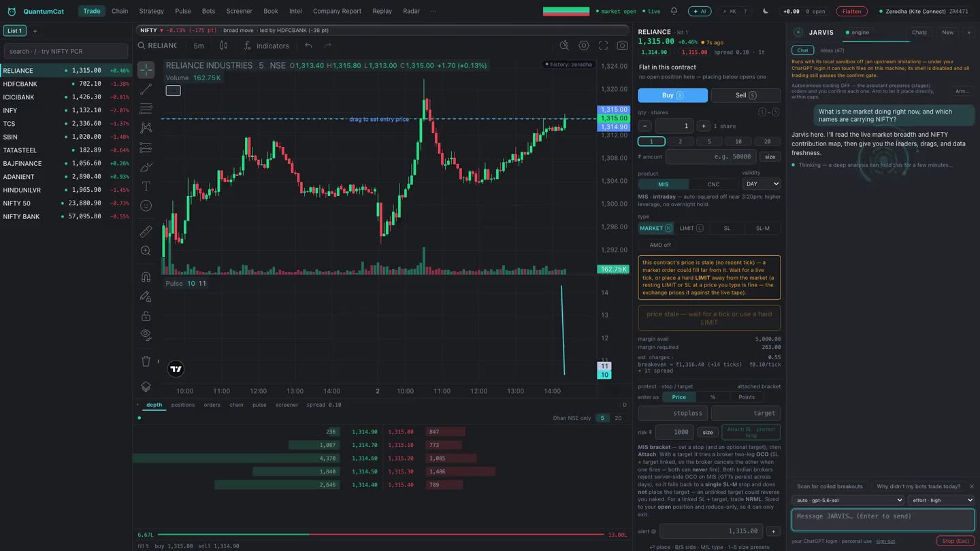
Task: Click the Stop (Esc) button
Action: 955,541
